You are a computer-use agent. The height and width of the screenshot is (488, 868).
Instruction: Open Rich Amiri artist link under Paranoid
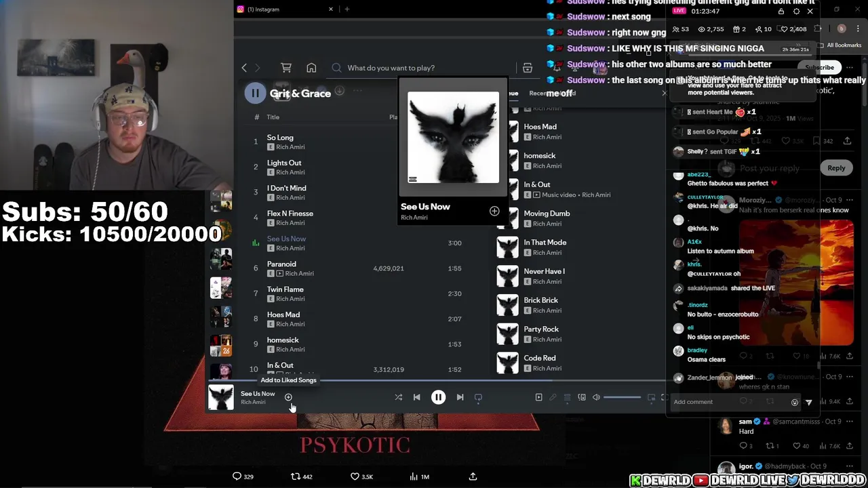[299, 274]
